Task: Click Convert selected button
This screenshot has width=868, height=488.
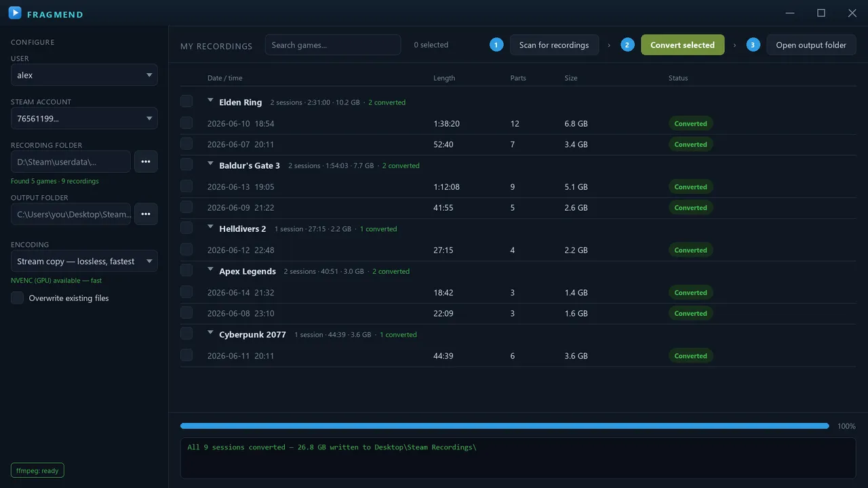Action: [682, 45]
